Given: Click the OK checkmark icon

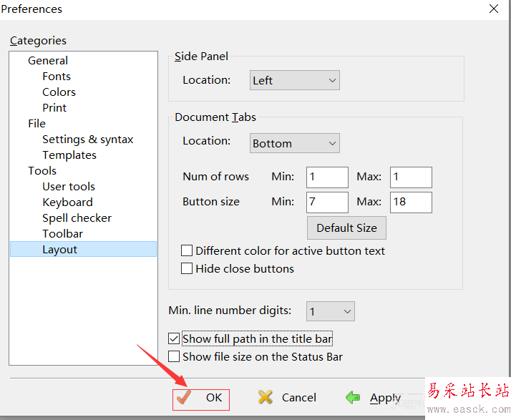Looking at the screenshot, I should (185, 397).
